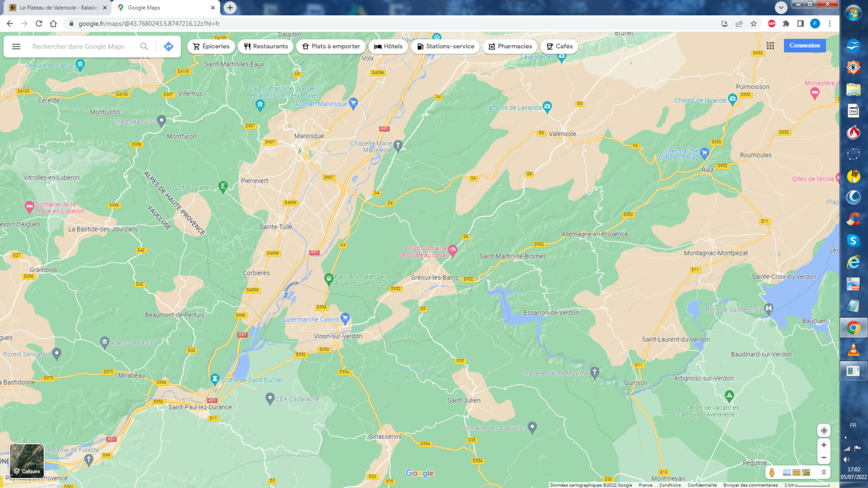Click the install app icon in address bar
This screenshot has width=868, height=488.
(724, 24)
